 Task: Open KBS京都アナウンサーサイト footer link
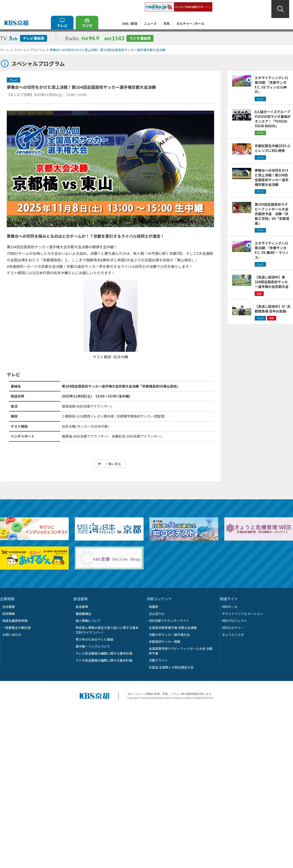pos(169,621)
